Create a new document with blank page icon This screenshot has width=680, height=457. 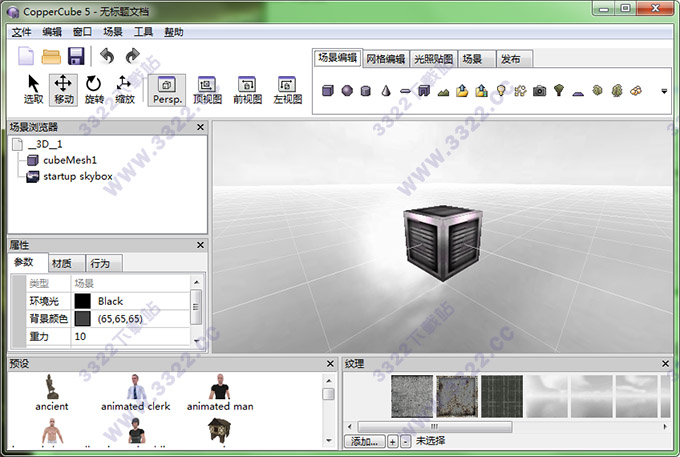click(x=26, y=56)
